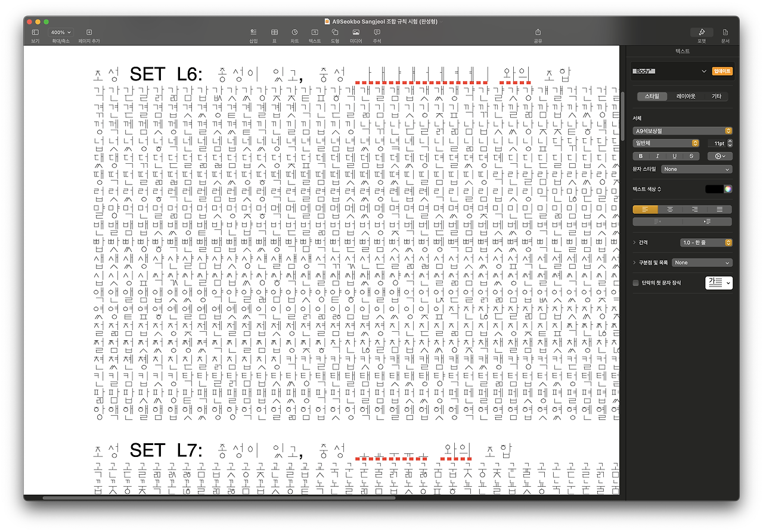Open the 1.0 - 한 줄 line spacing dropdown

[706, 242]
